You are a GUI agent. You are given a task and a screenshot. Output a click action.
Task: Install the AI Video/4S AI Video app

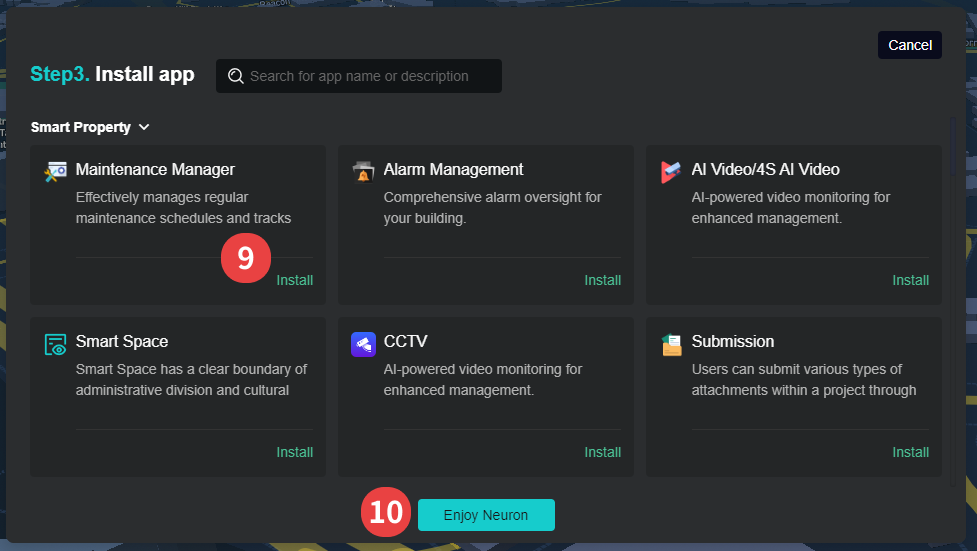click(x=910, y=280)
